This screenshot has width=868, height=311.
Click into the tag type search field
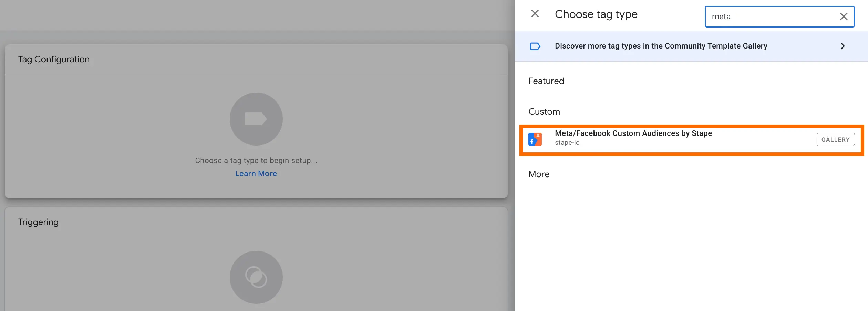tap(772, 17)
